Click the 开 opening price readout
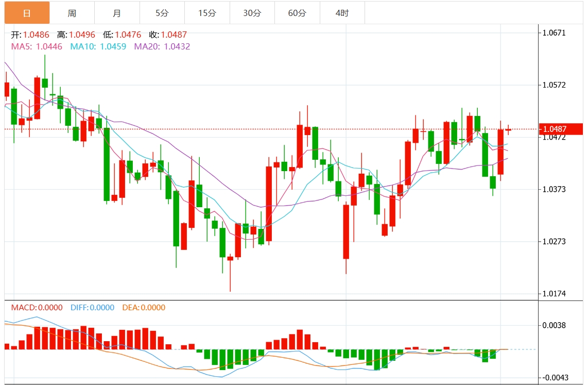This screenshot has height=385, width=588. pyautogui.click(x=30, y=35)
